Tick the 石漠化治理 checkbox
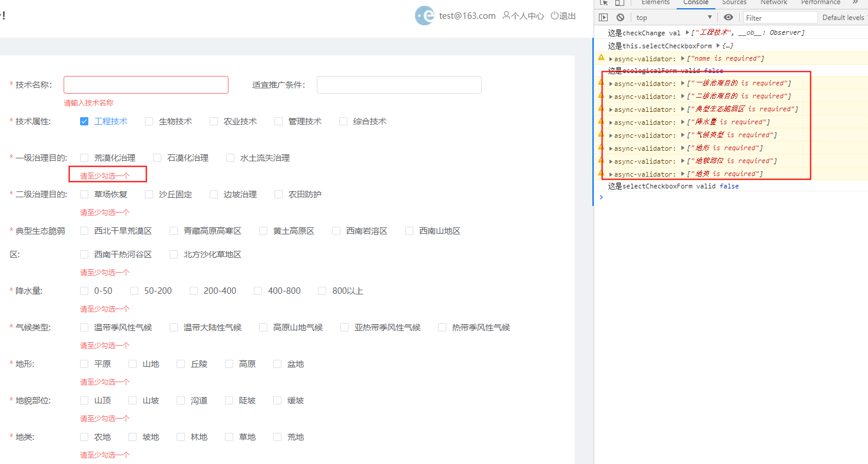Viewport: 868px width, 464px height. coord(157,158)
